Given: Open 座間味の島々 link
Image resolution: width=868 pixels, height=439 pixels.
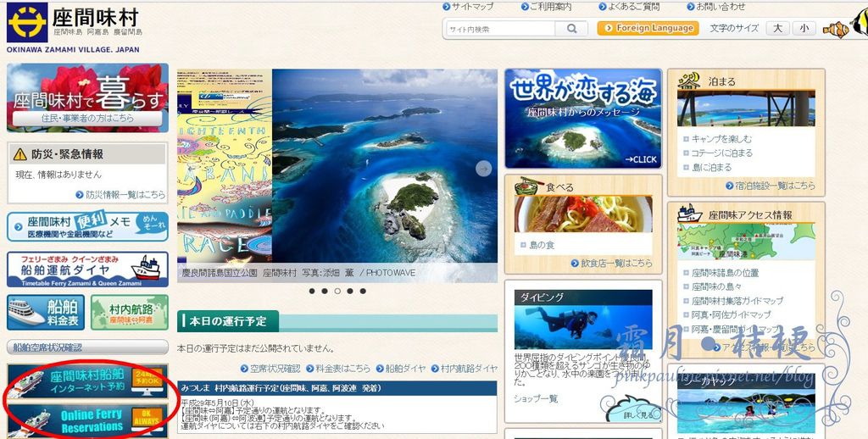Looking at the screenshot, I should pyautogui.click(x=716, y=286).
